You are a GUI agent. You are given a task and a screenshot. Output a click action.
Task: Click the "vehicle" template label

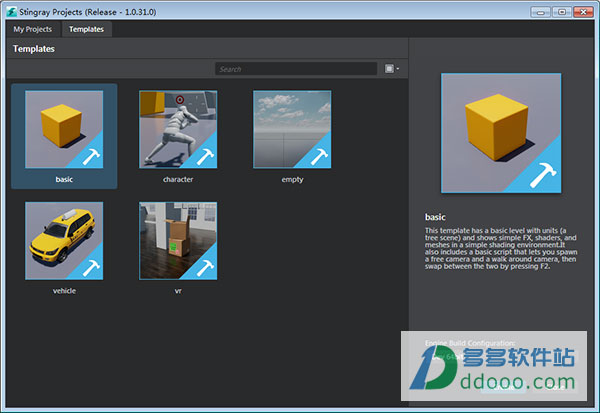pos(64,291)
